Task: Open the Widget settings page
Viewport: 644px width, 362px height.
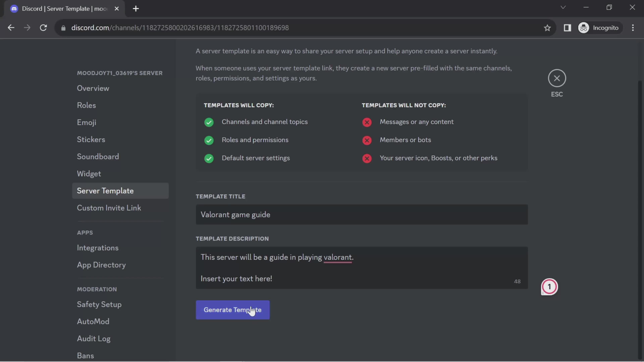Action: pyautogui.click(x=89, y=173)
